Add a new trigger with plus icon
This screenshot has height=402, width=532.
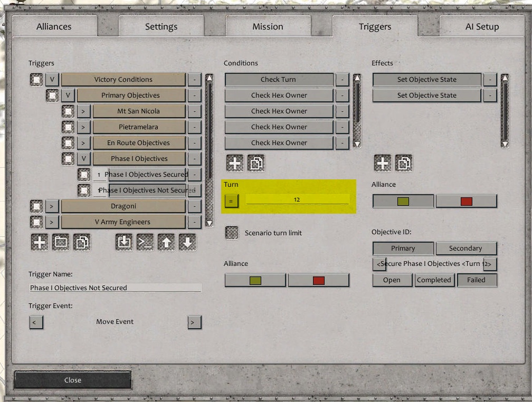[x=40, y=242]
